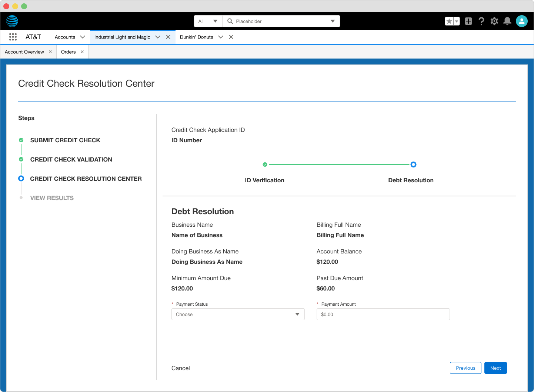Click the AT&T globe logo
534x392 pixels.
click(x=12, y=21)
